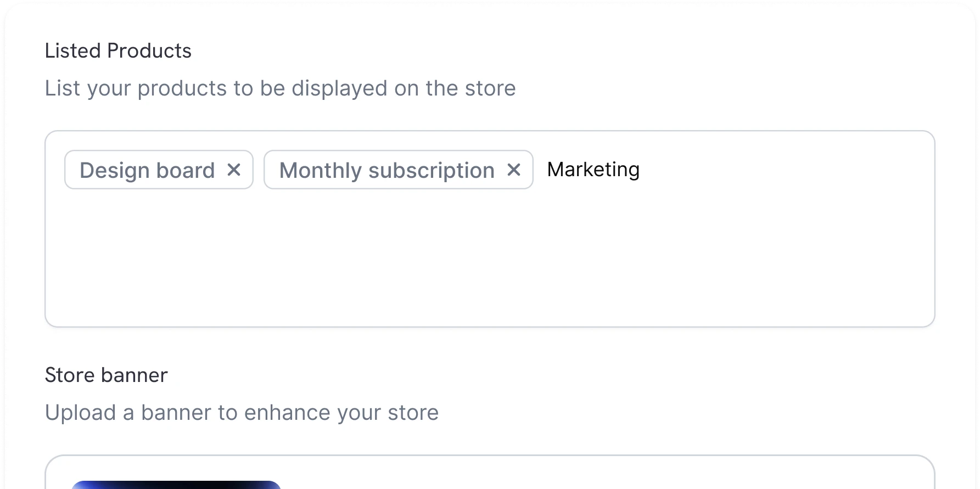Click the Listed Products heading
This screenshot has height=489, width=980.
click(118, 50)
